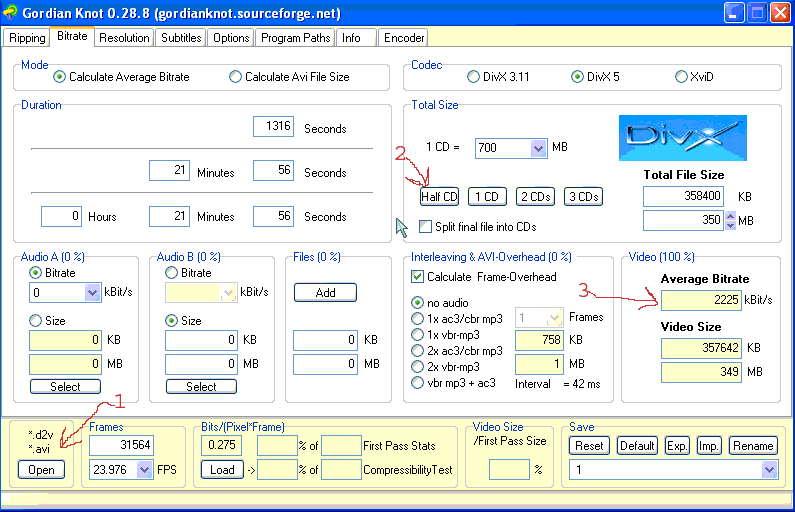Click the Gordian Knot title bar icon

point(10,12)
